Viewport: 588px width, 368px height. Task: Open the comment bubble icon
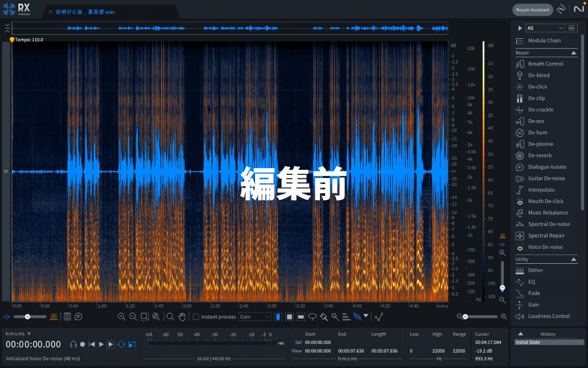click(79, 317)
